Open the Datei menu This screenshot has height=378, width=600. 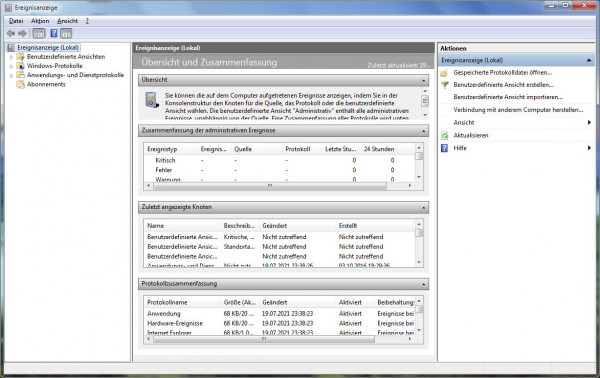click(x=16, y=21)
